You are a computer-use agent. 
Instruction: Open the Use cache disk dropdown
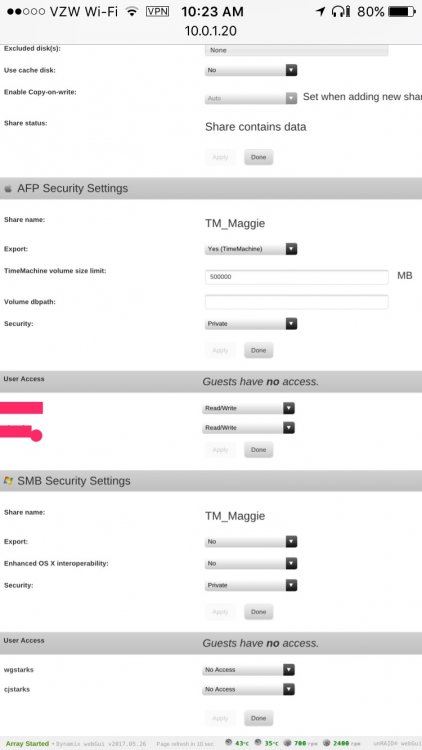point(251,70)
